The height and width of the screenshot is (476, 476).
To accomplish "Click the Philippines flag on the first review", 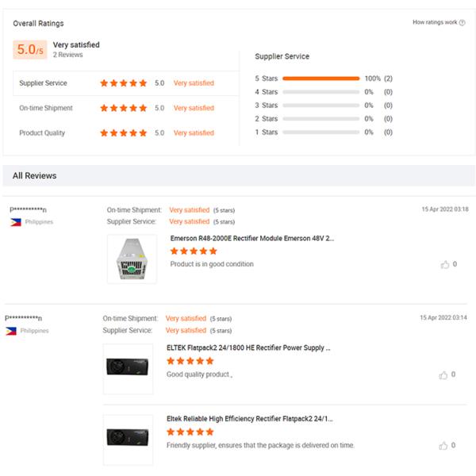I will point(15,222).
